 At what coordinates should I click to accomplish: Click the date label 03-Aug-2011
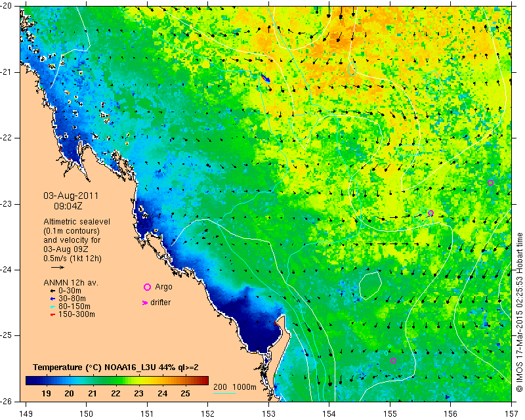click(x=71, y=196)
